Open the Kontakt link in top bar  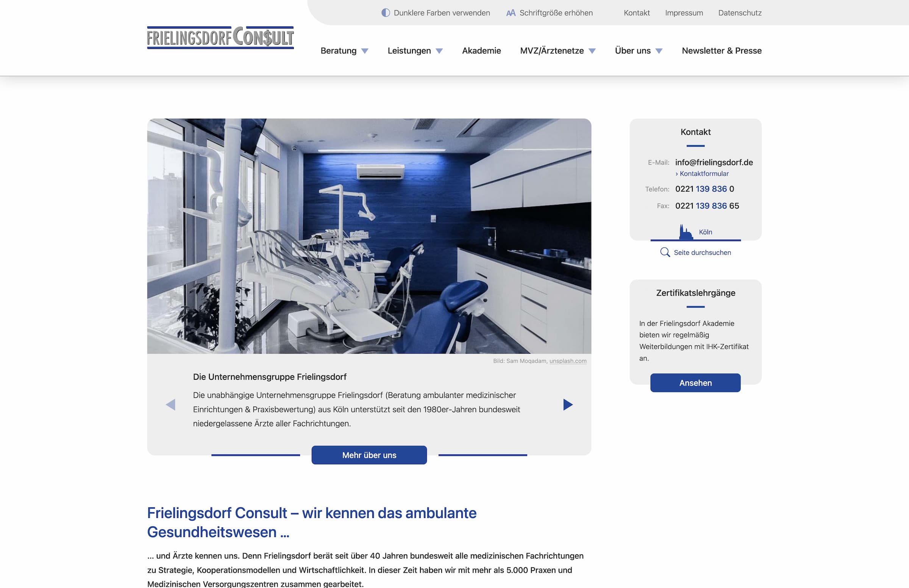pyautogui.click(x=637, y=12)
